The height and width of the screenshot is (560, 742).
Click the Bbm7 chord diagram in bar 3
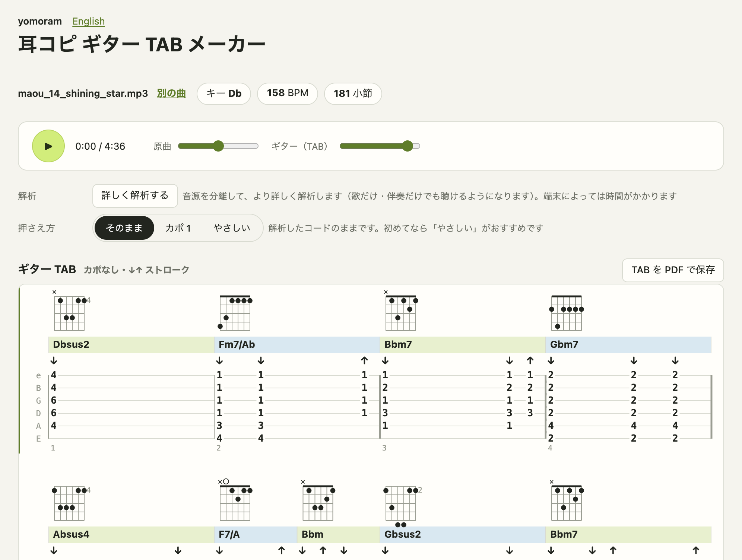tap(401, 311)
